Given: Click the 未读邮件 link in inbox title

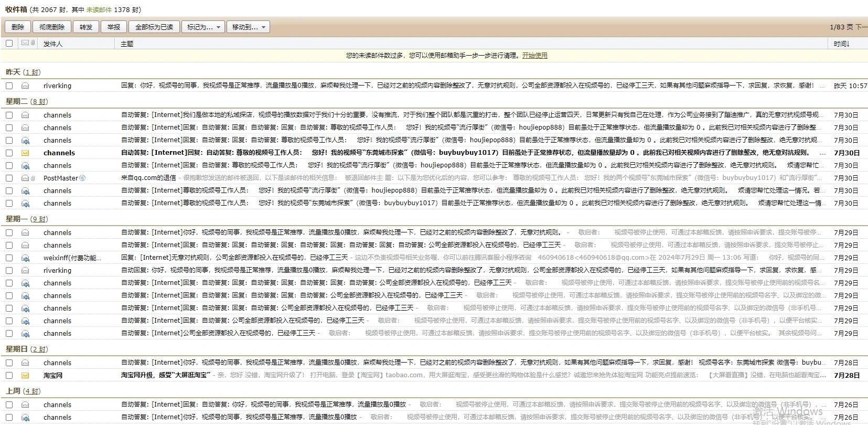Looking at the screenshot, I should click(99, 9).
